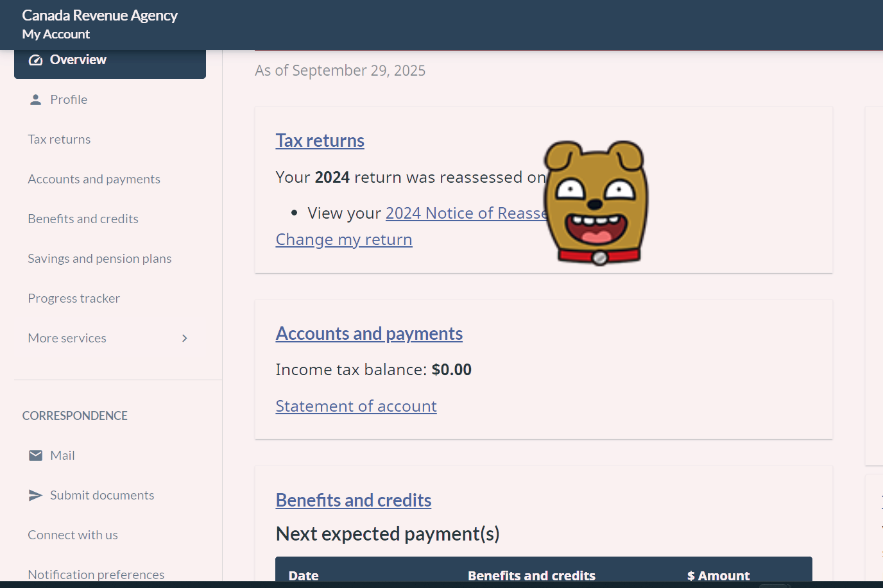Click the income tax balance $0.00 value
This screenshot has width=883, height=588.
452,369
